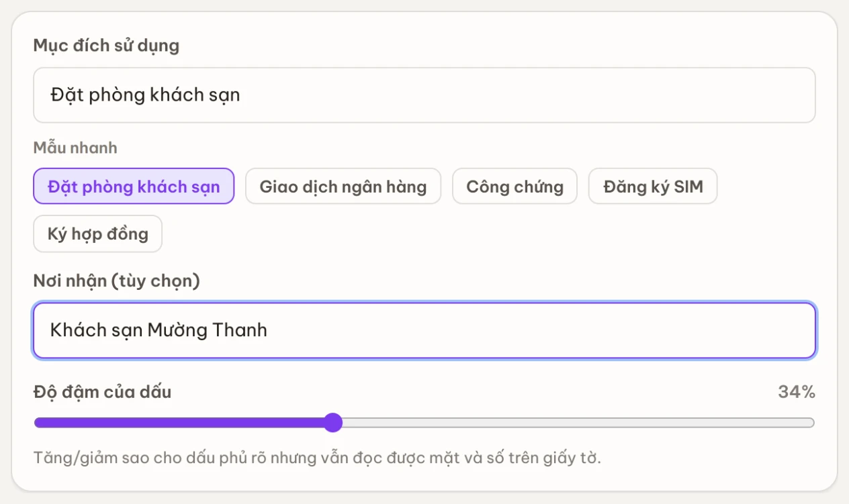
Task: Click the Nơi nhận (tùy chọn) label
Action: click(117, 281)
